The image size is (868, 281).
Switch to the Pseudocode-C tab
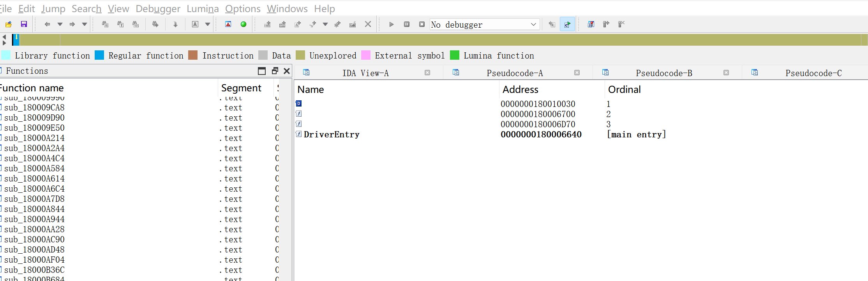coord(813,73)
